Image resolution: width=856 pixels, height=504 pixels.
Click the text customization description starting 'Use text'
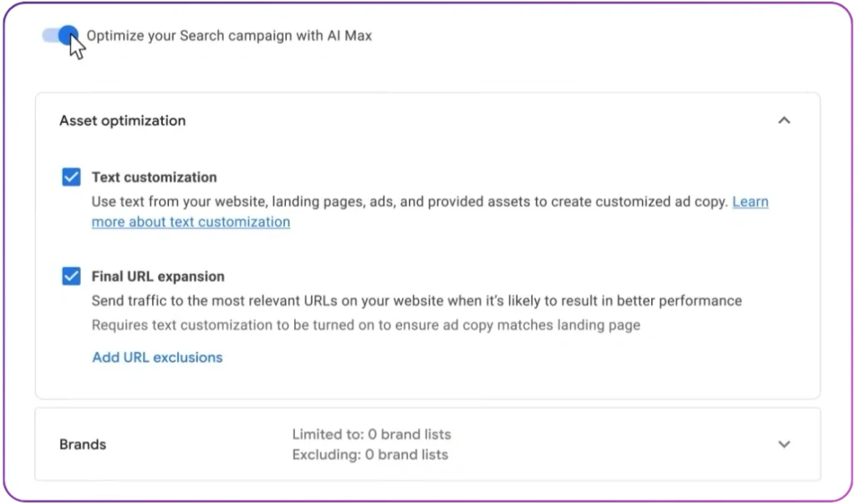tap(410, 201)
